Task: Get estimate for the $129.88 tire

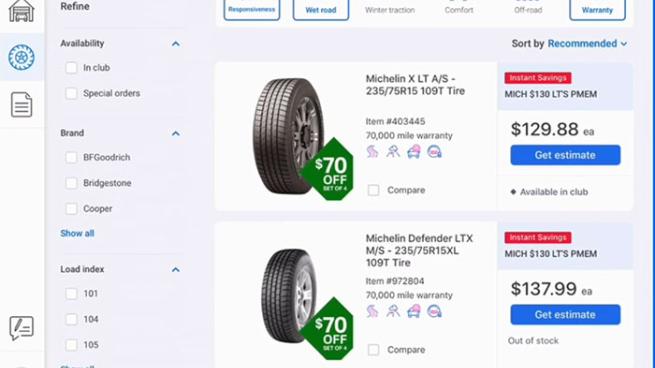Action: 565,155
